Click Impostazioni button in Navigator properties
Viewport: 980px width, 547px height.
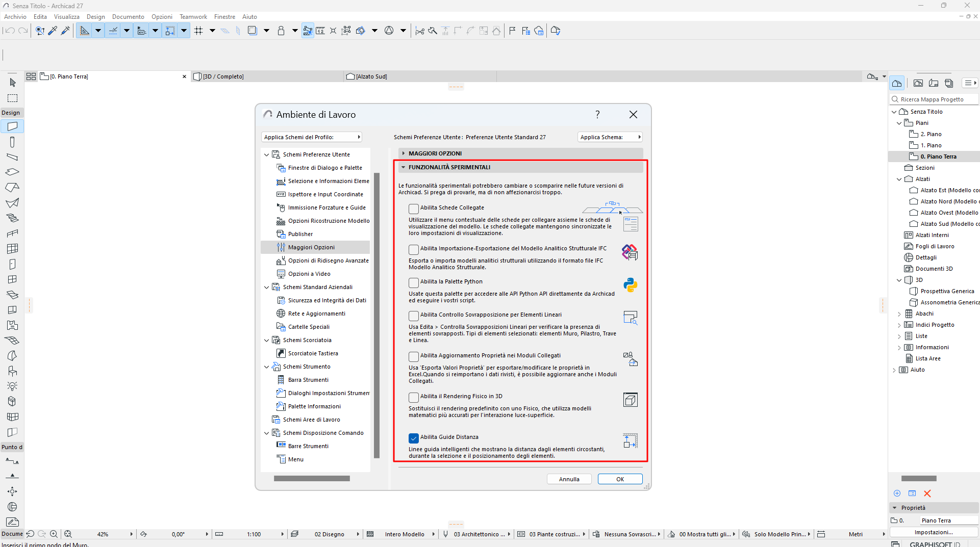[934, 532]
